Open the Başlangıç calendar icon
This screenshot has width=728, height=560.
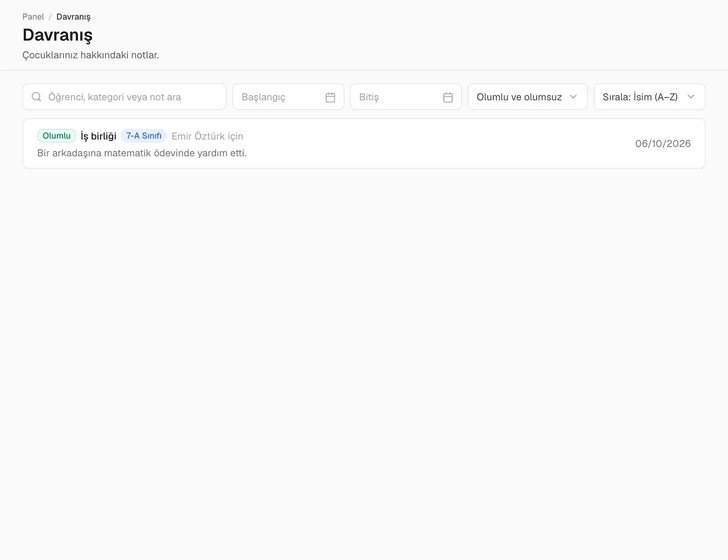[x=330, y=97]
